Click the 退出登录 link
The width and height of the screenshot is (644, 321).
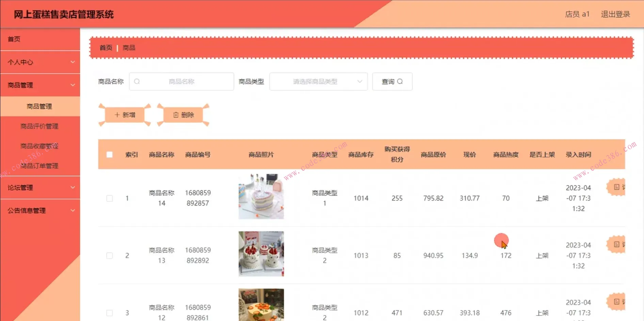615,14
